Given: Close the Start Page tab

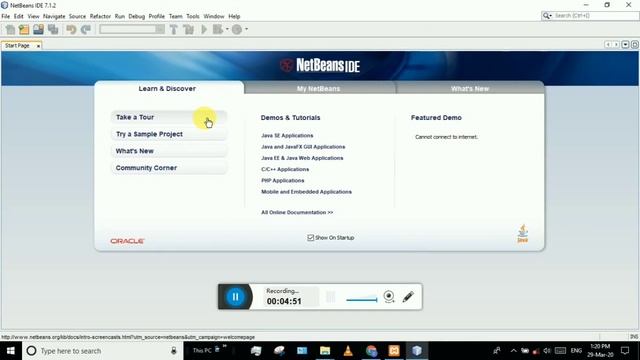Looking at the screenshot, I should [38, 46].
